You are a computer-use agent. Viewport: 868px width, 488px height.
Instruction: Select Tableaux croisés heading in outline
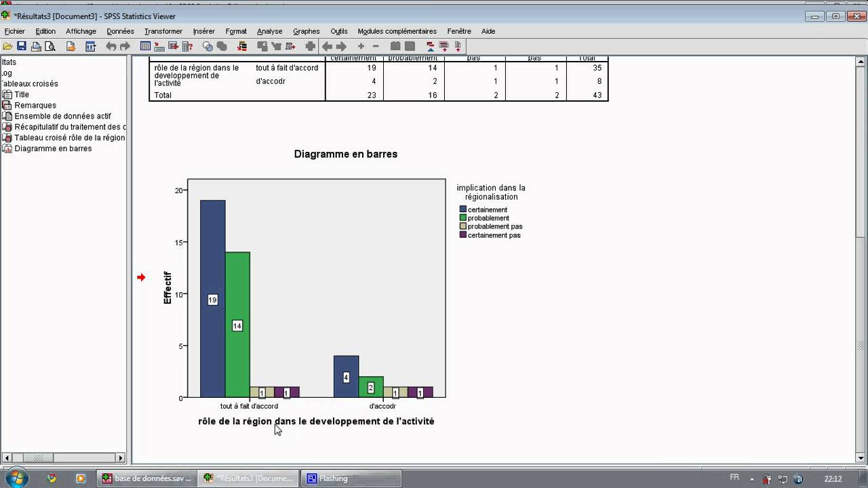click(x=29, y=83)
